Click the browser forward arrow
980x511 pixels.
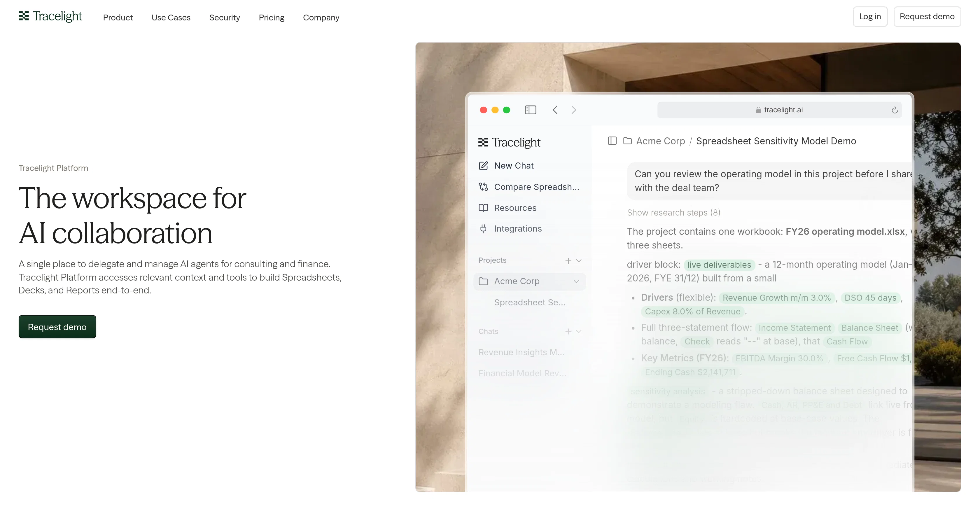point(574,110)
